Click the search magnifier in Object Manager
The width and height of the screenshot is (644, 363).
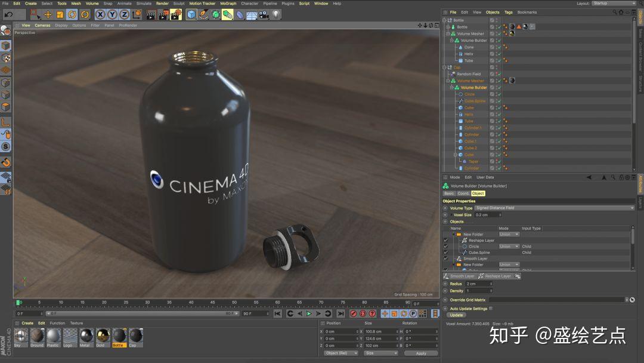point(615,13)
